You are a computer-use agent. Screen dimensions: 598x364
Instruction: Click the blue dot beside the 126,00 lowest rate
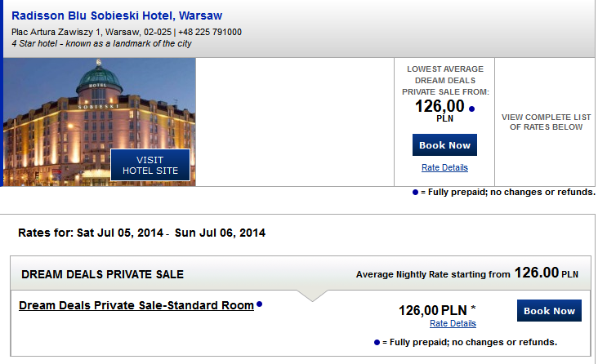tap(471, 109)
